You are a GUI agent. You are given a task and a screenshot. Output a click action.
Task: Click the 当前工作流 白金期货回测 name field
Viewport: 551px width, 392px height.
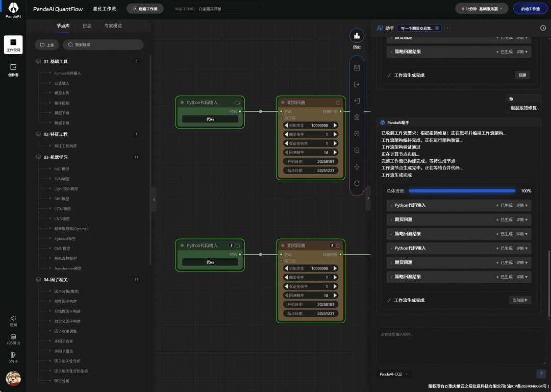tap(217, 9)
